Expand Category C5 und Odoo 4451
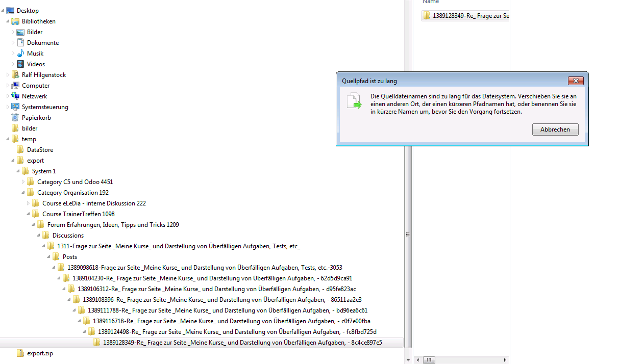The image size is (619, 364). [x=23, y=182]
